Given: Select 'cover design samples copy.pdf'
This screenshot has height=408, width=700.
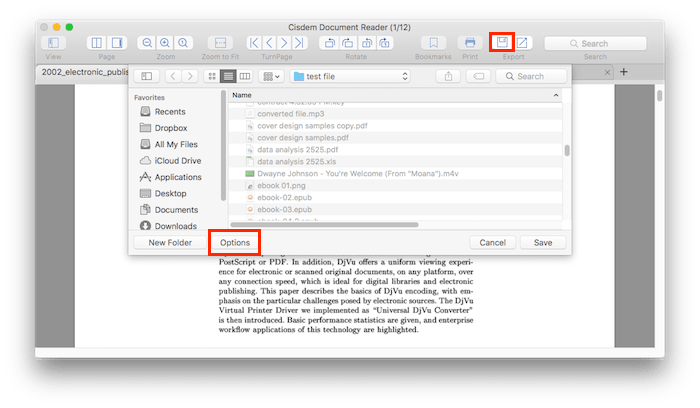Looking at the screenshot, I should click(395, 126).
